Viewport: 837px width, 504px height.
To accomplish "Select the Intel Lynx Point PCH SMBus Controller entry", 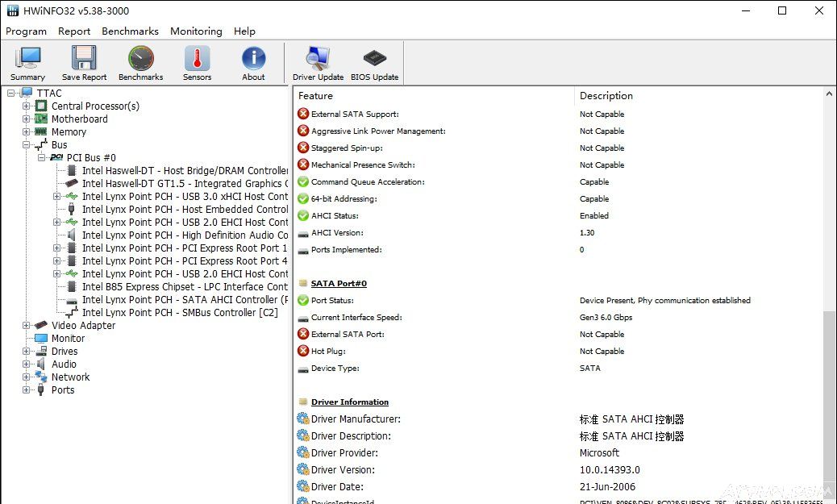I will tap(177, 312).
